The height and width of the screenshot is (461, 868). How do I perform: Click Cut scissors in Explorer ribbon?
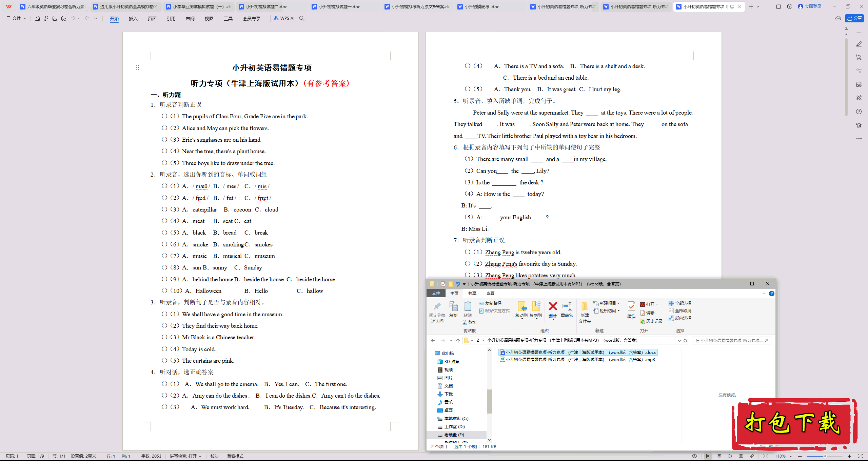469,322
